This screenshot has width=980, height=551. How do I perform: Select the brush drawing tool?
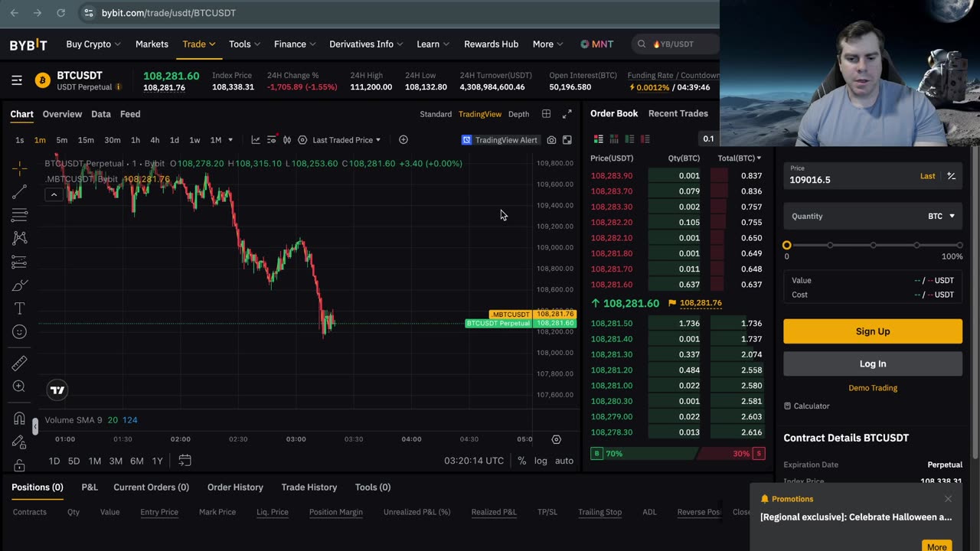pos(20,285)
